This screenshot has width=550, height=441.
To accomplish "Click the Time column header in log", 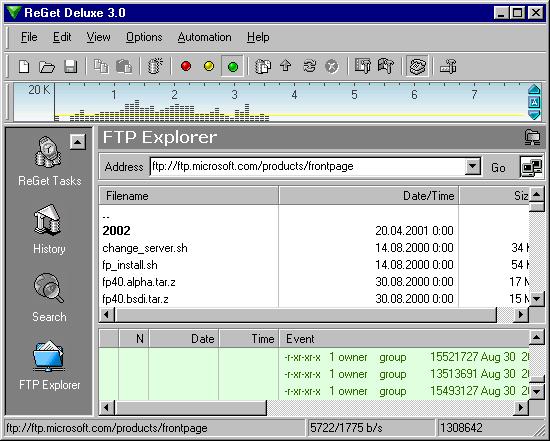I will (x=249, y=339).
